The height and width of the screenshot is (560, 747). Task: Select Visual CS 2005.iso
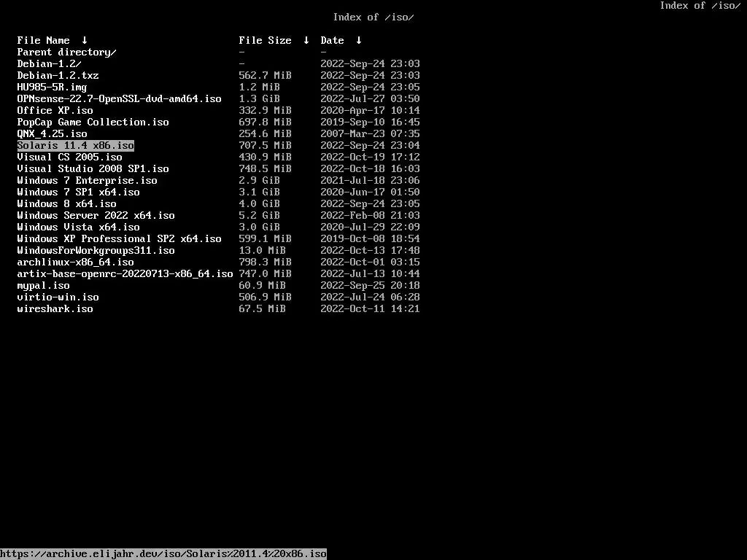coord(69,157)
